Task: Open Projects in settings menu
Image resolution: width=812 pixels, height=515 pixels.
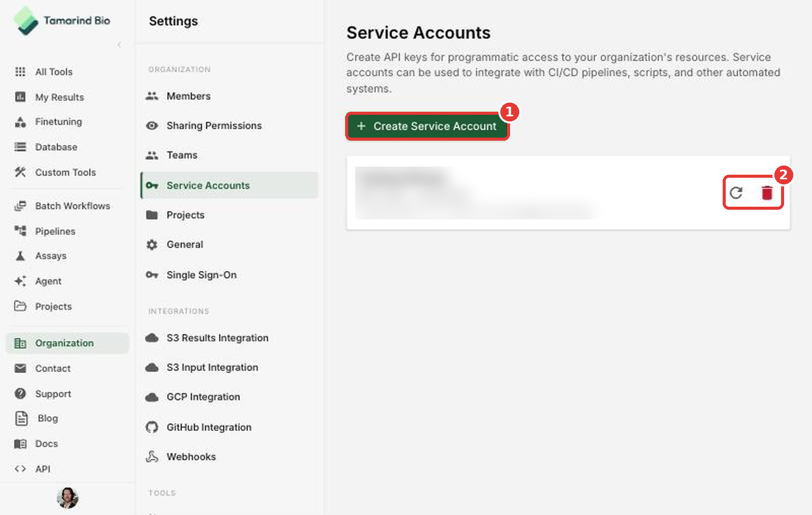Action: point(229,215)
